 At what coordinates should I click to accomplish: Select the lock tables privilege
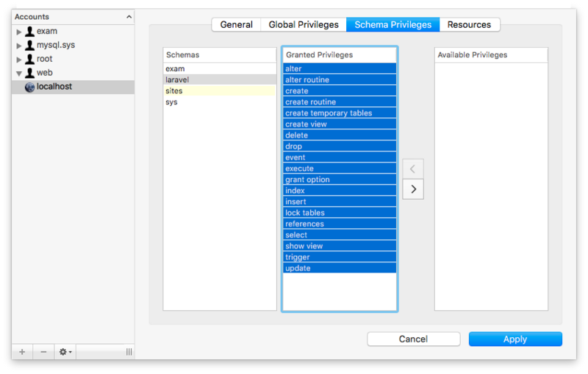point(340,213)
